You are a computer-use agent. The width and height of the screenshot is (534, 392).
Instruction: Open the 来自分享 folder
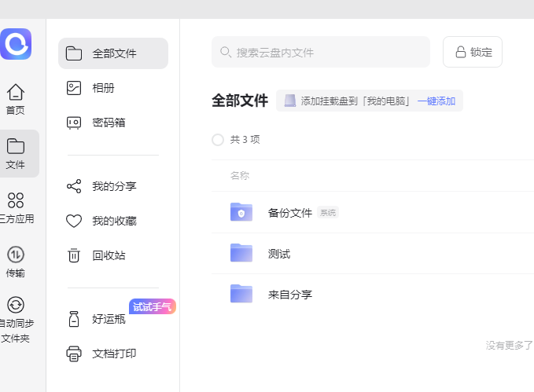(x=289, y=295)
